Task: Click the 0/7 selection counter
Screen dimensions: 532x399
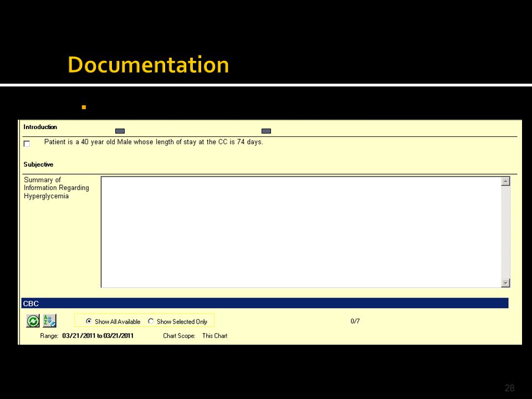Action: (x=355, y=321)
